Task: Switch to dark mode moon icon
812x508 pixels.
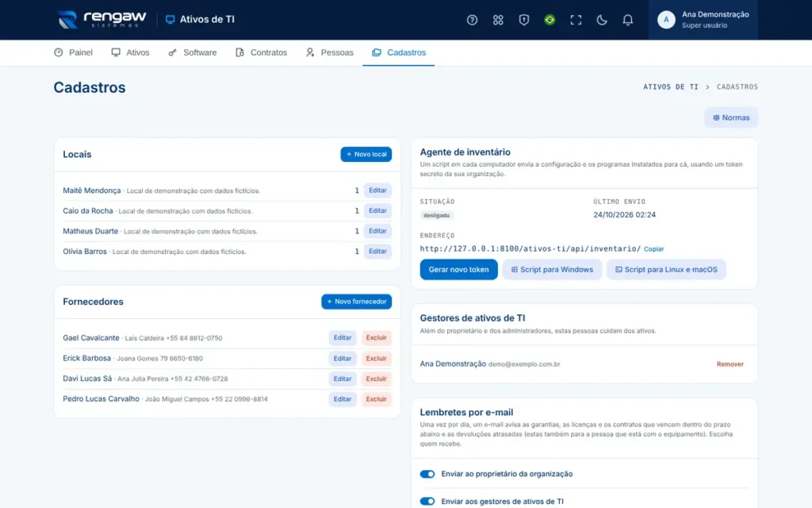Action: [602, 20]
